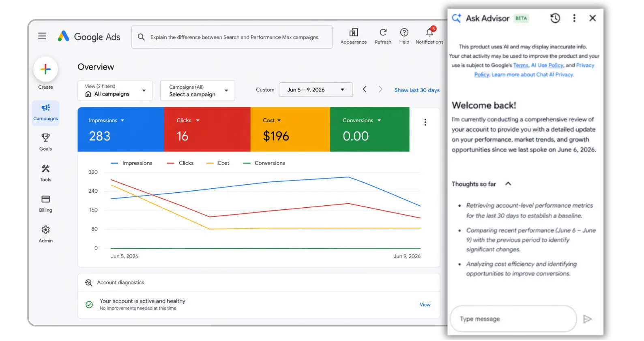Click the Cost legend entry
The image size is (644, 341).
coord(218,163)
